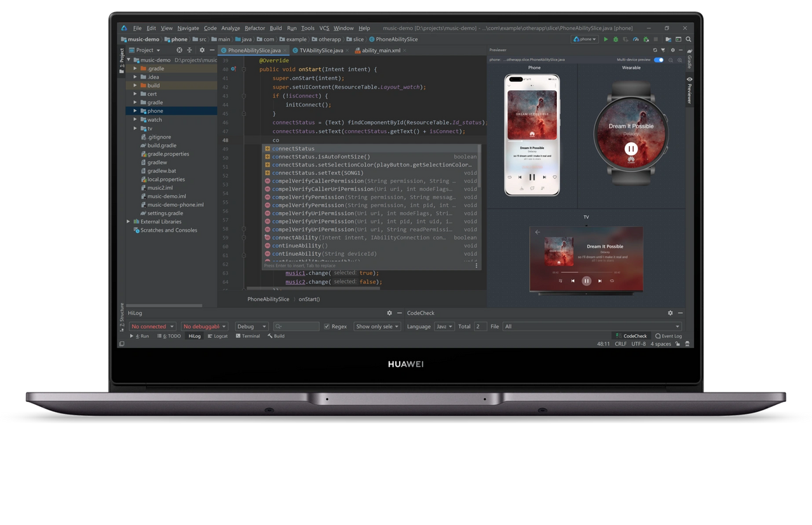The width and height of the screenshot is (812, 525).
Task: Open Search Everywhere with the magnifier icon
Action: pos(688,39)
